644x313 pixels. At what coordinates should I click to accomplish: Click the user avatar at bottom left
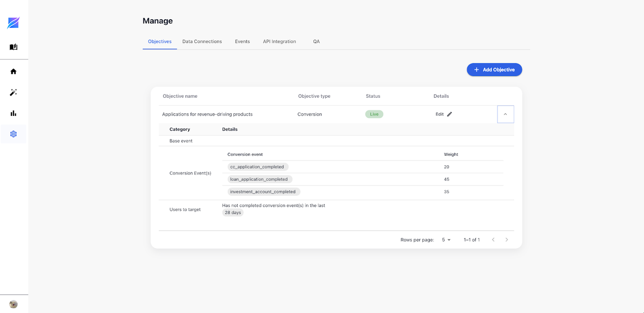point(13,304)
